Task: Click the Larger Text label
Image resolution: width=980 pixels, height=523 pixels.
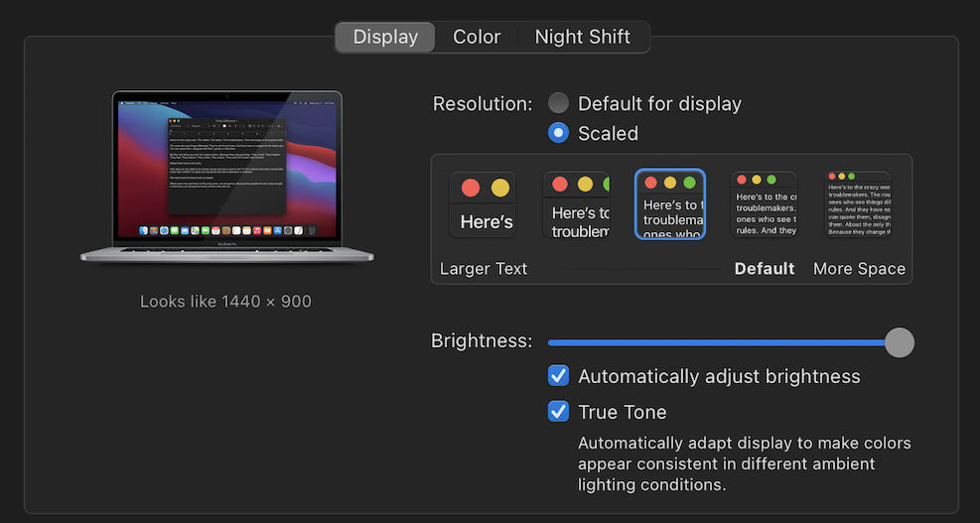Action: (x=484, y=269)
